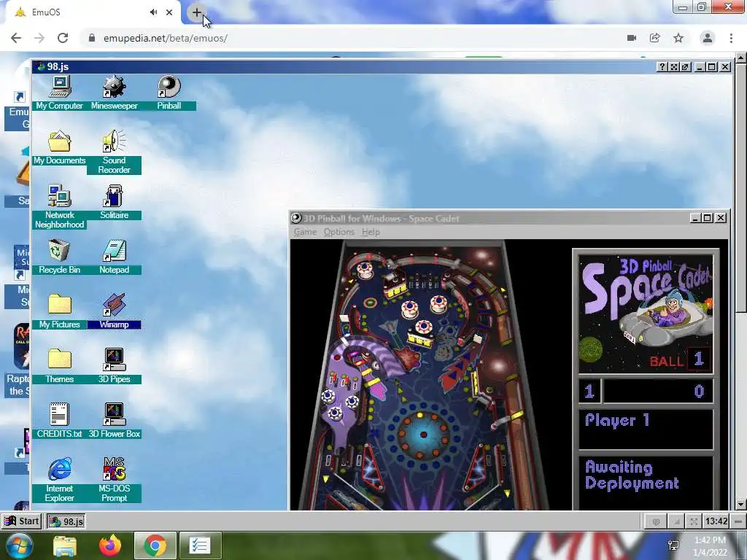Go back in browser history
This screenshot has width=747, height=560.
(16, 38)
